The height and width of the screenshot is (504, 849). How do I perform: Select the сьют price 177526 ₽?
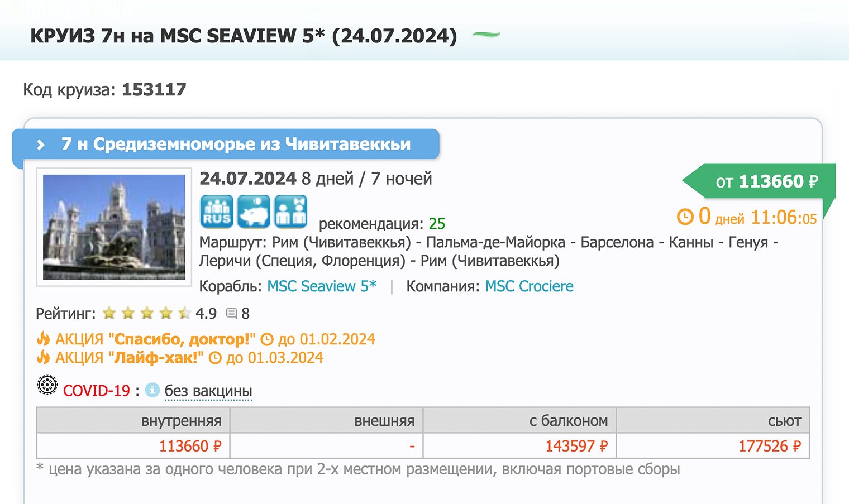[x=770, y=446]
